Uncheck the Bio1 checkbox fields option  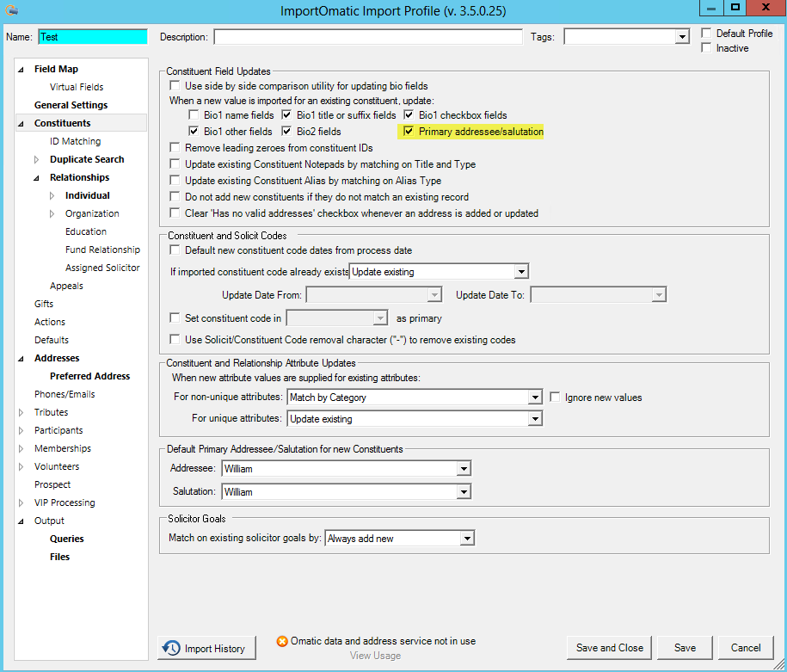point(410,114)
